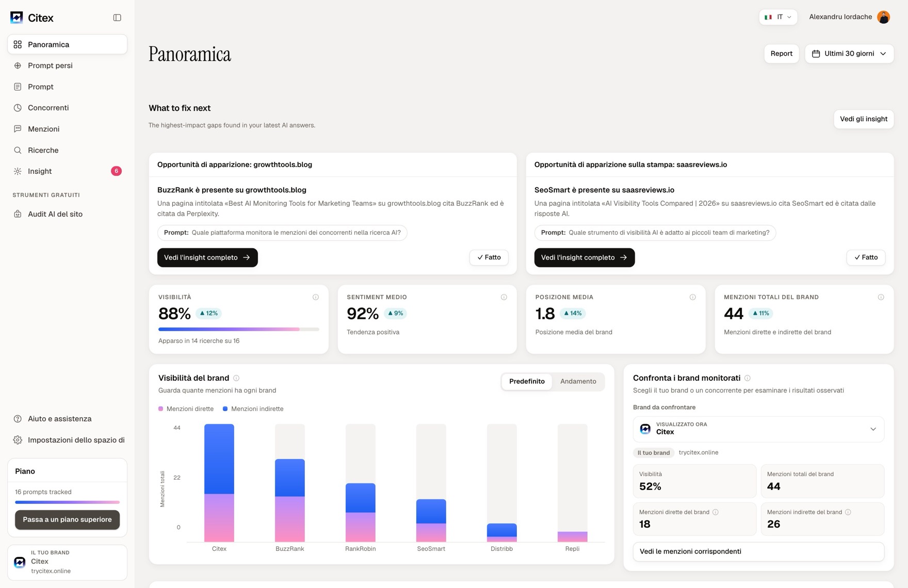Click info icon next to Menzioni indirette del brand
Image resolution: width=908 pixels, height=588 pixels.
(x=848, y=512)
